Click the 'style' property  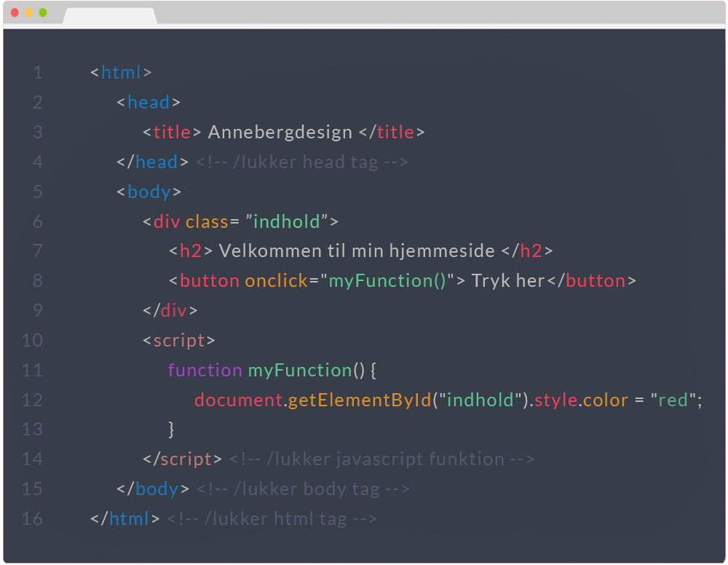555,400
